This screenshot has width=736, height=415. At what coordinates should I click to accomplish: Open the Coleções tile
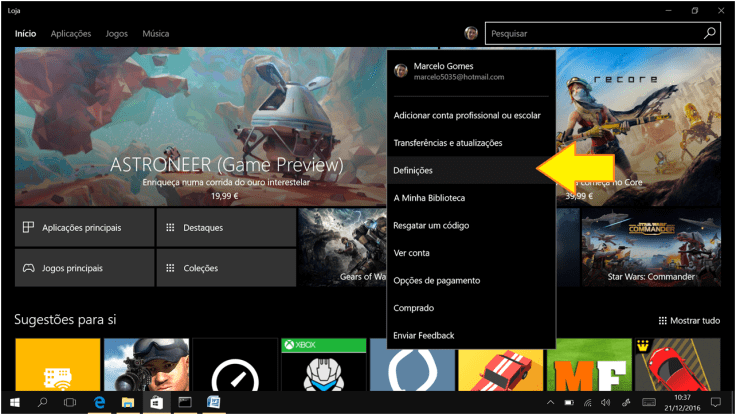tap(226, 268)
